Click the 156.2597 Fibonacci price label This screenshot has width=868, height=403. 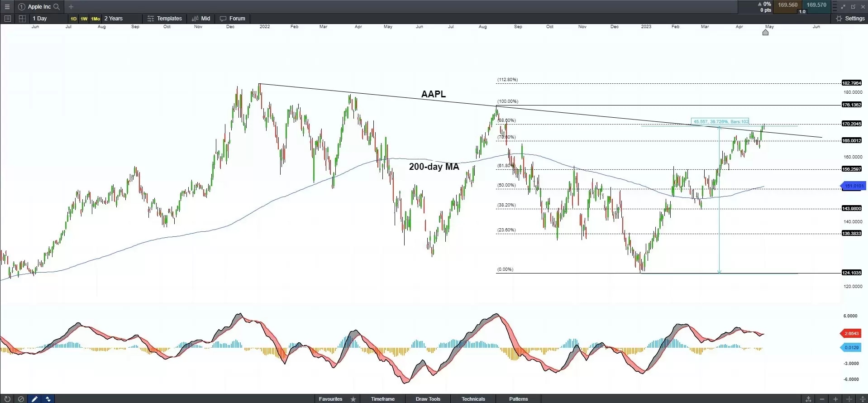[851, 169]
